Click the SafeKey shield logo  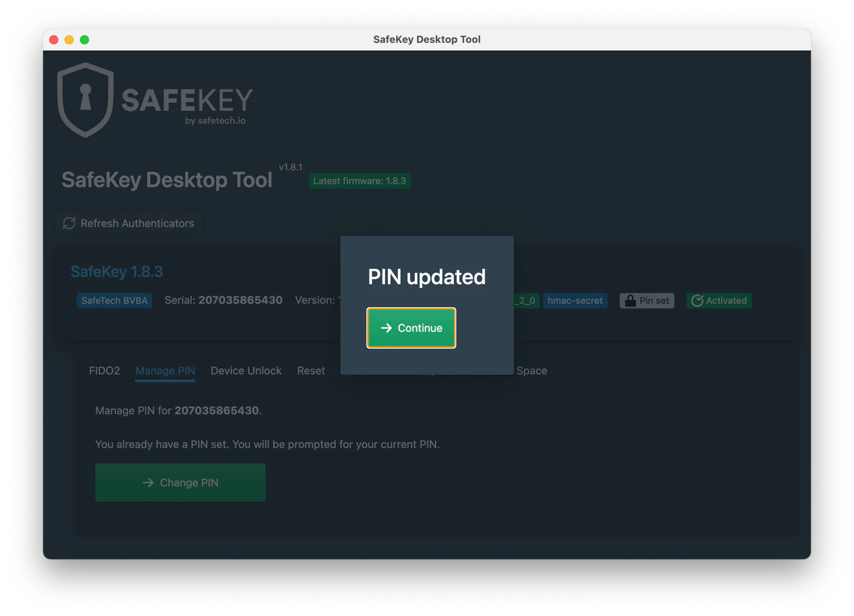tap(85, 100)
